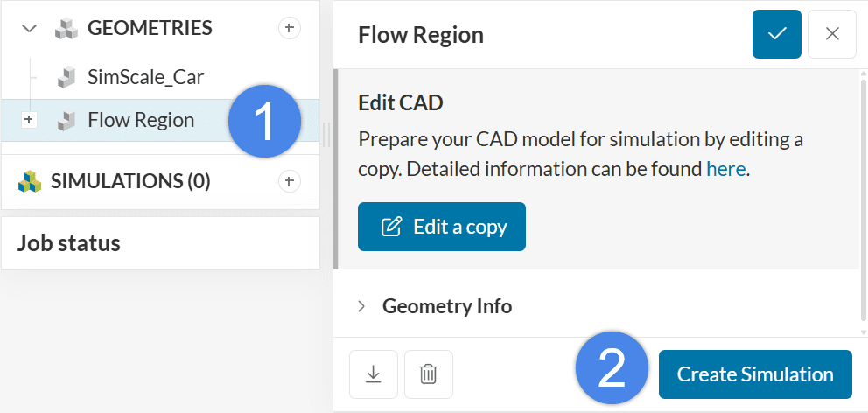Screen dimensions: 868x413
Task: Click the plus icon beside SIMULATIONS
Action: point(289,181)
